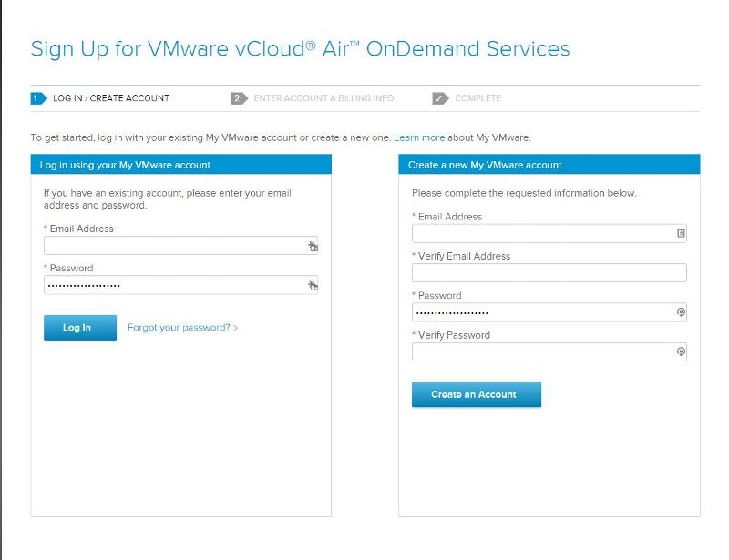Click the 'Verify Password' field label
The image size is (729, 560).
point(454,335)
